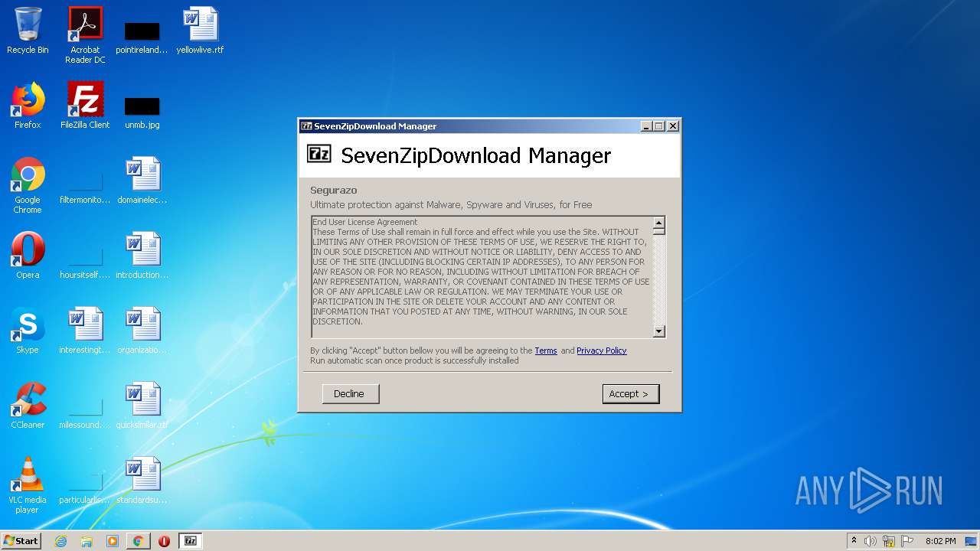This screenshot has height=551, width=980.
Task: Click the license scrollbar up arrow
Action: [659, 223]
